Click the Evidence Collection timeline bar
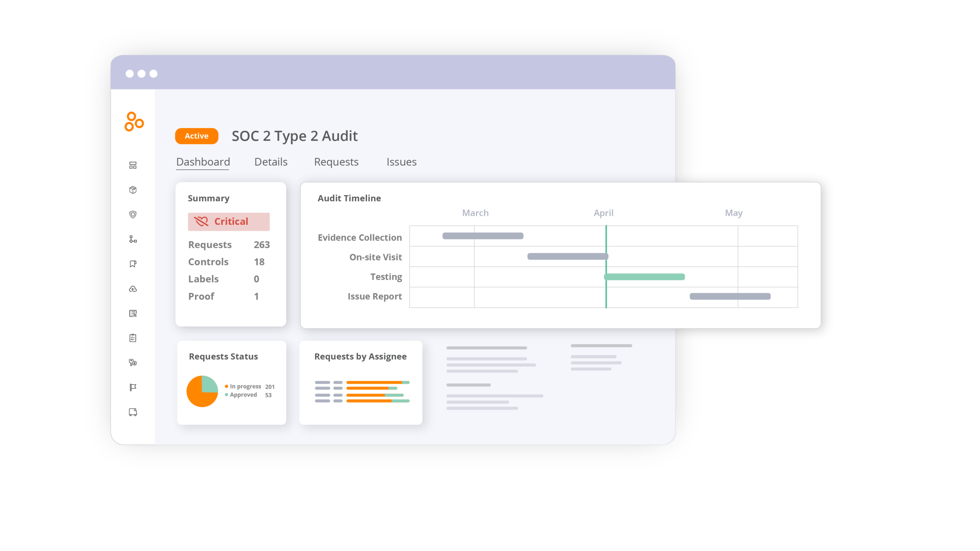 pos(483,236)
